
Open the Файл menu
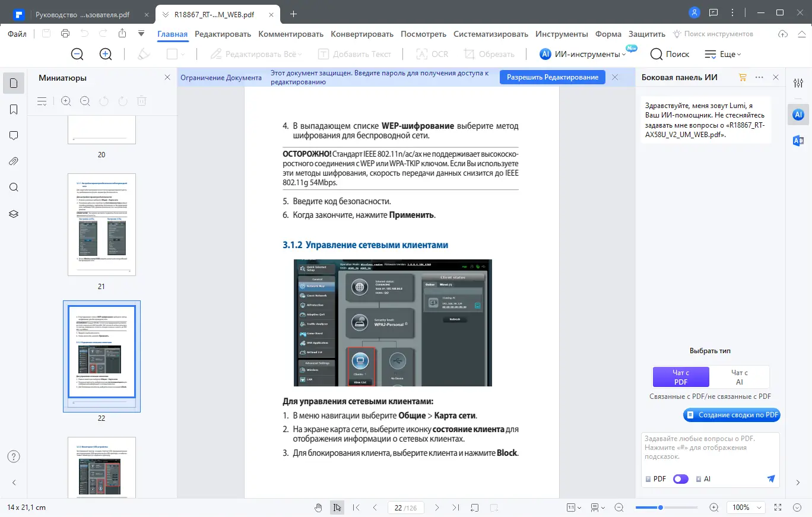[x=17, y=34]
